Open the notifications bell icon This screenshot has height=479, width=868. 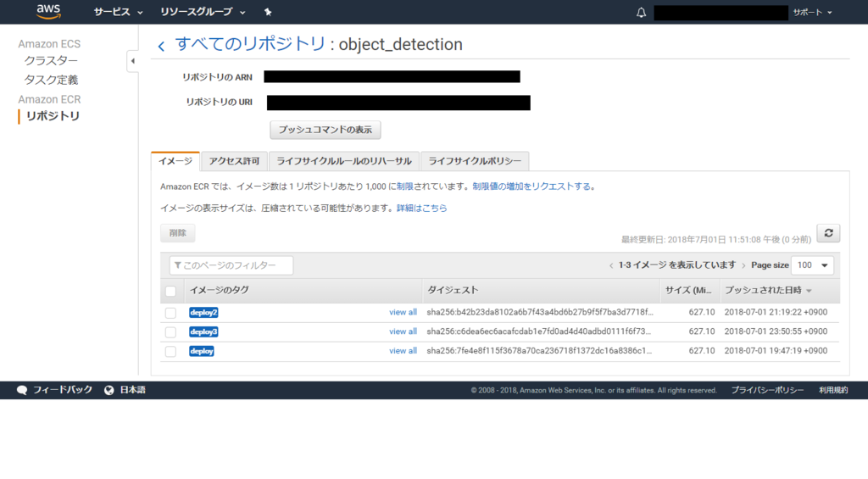point(641,12)
